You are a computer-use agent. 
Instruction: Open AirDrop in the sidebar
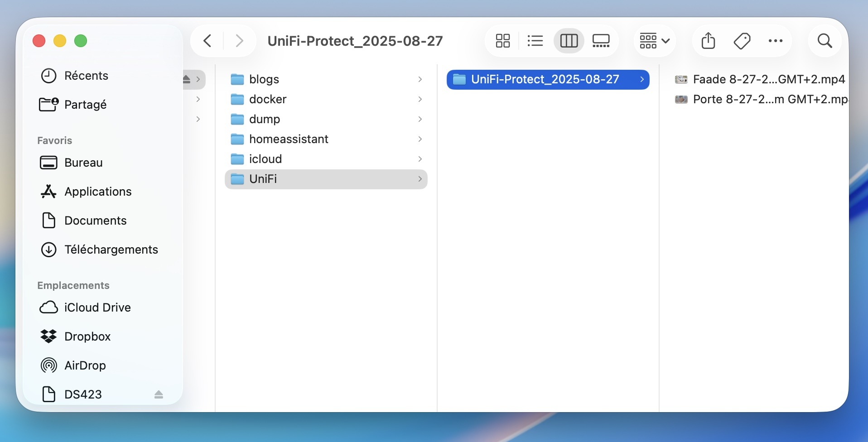click(103, 365)
